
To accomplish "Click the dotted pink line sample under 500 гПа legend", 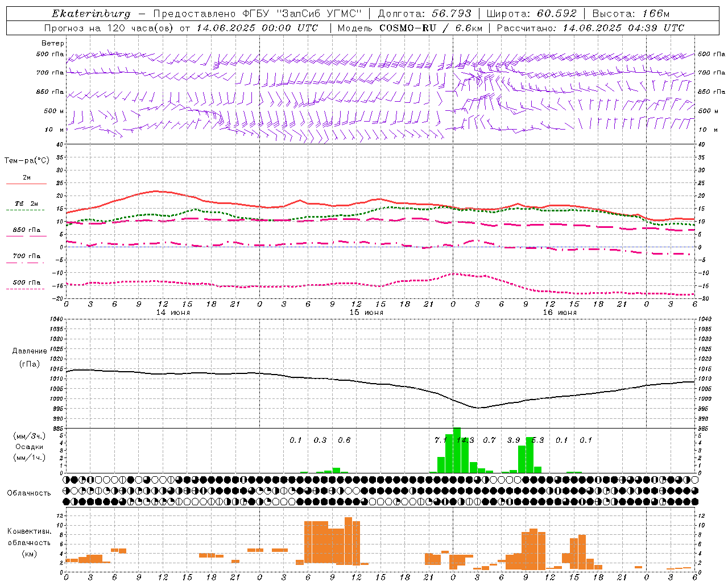I will tap(25, 289).
